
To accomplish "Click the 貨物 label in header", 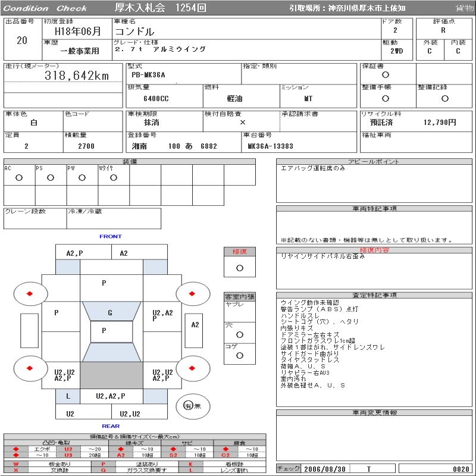I will 464,8.
